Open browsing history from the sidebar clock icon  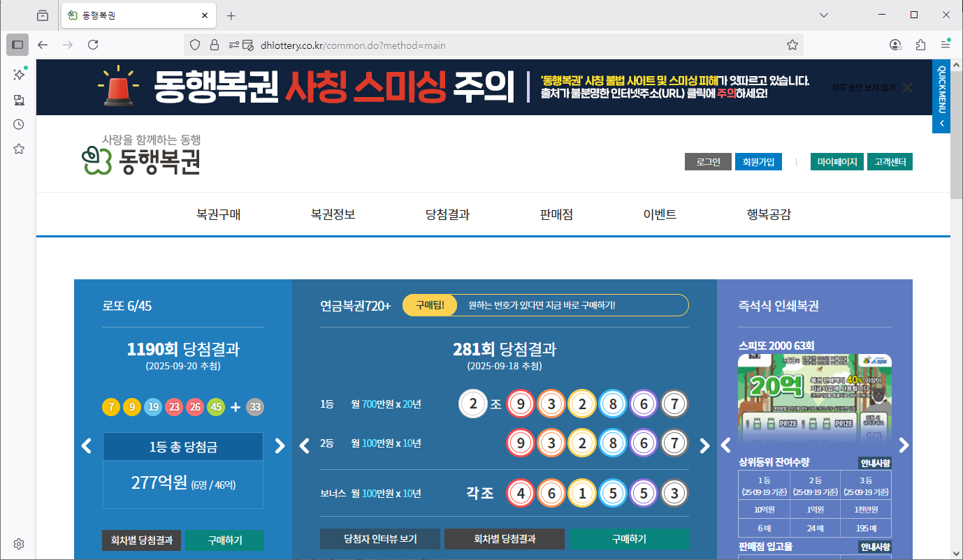pyautogui.click(x=18, y=124)
